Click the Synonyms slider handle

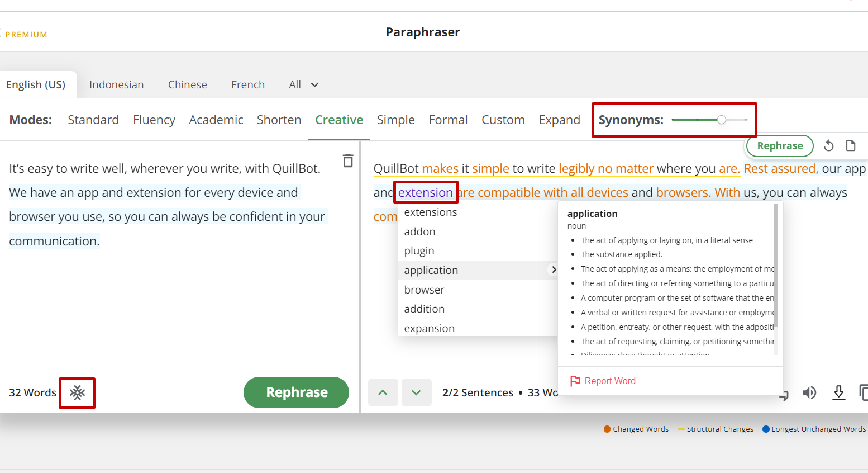pos(722,120)
